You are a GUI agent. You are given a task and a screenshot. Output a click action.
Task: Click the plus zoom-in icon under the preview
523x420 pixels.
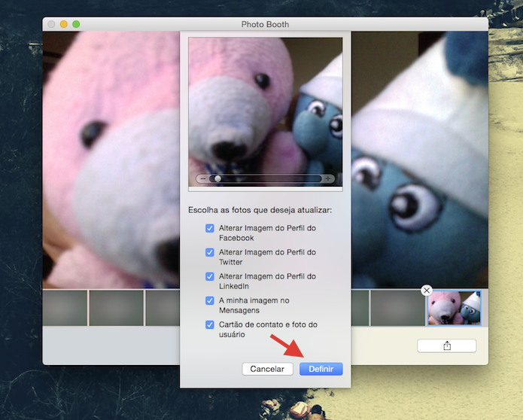point(328,179)
